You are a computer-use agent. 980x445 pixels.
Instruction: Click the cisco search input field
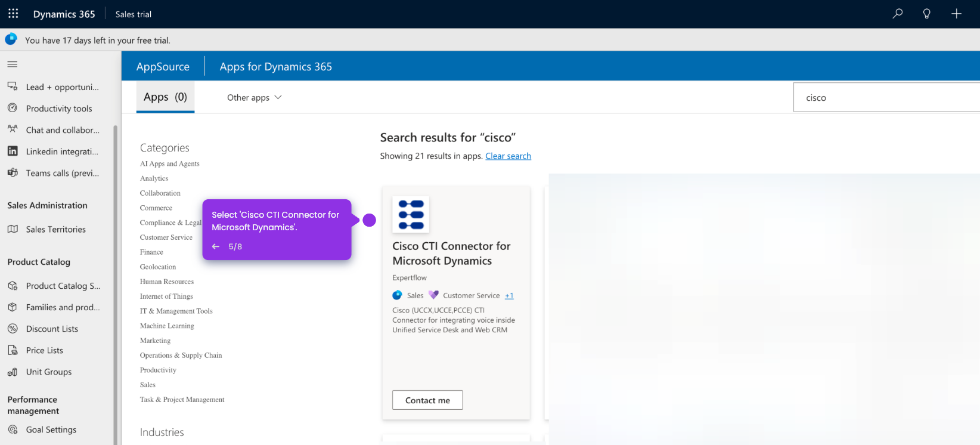click(x=886, y=97)
